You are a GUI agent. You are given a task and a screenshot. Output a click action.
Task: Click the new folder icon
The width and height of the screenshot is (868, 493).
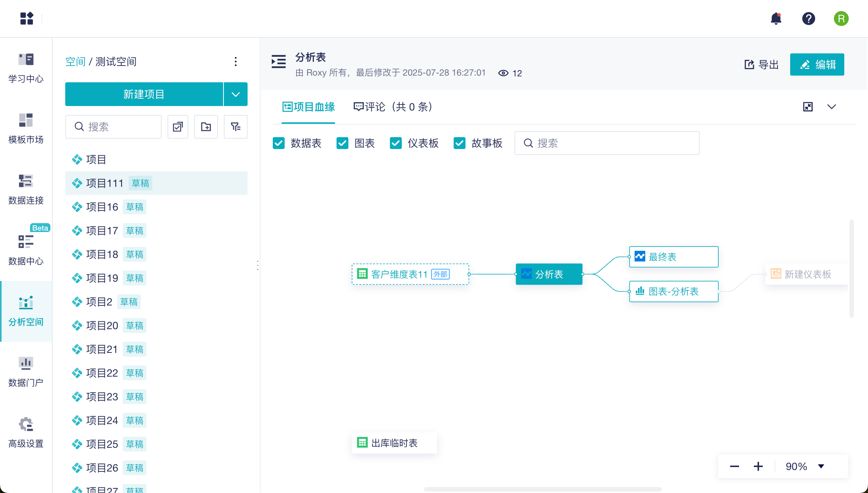pyautogui.click(x=206, y=127)
